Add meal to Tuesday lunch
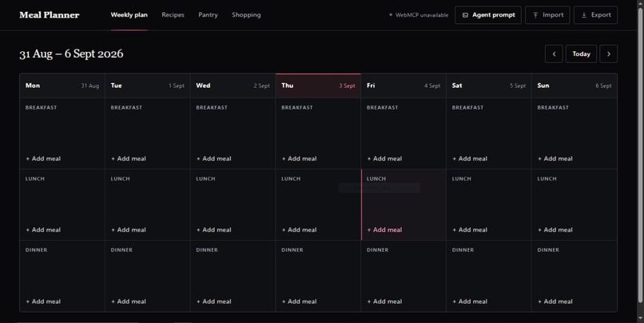644x323 pixels. (129, 229)
